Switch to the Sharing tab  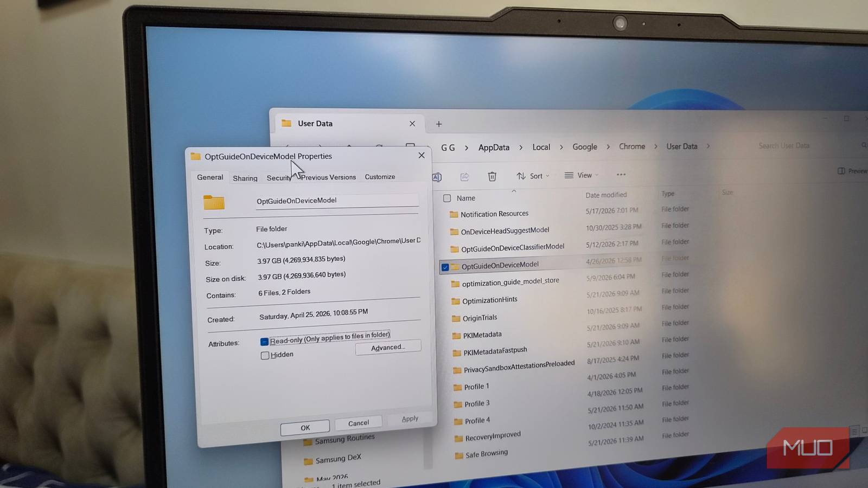click(245, 178)
